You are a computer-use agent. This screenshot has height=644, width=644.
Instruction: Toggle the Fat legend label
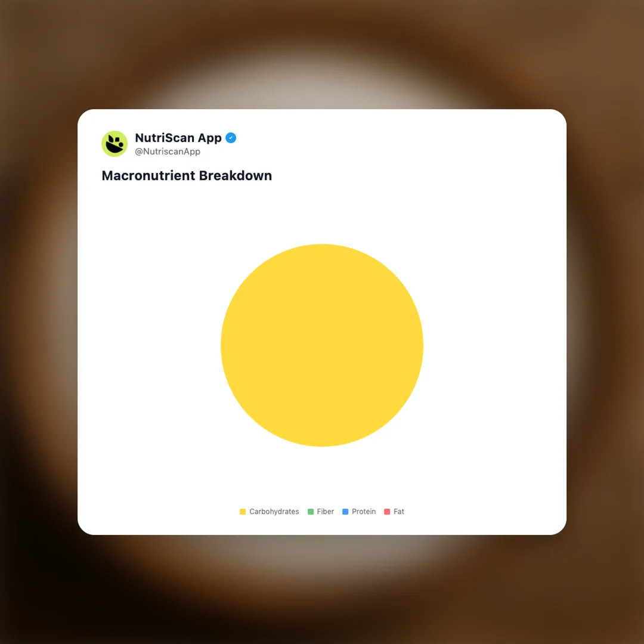(399, 512)
